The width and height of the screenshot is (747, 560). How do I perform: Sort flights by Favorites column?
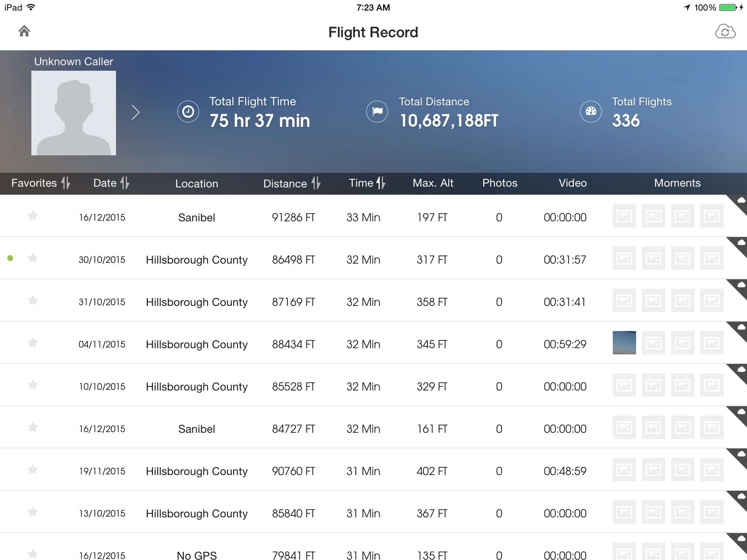40,183
